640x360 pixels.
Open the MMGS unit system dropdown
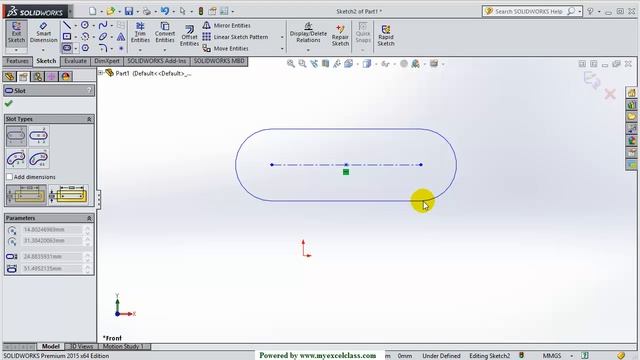pyautogui.click(x=571, y=356)
